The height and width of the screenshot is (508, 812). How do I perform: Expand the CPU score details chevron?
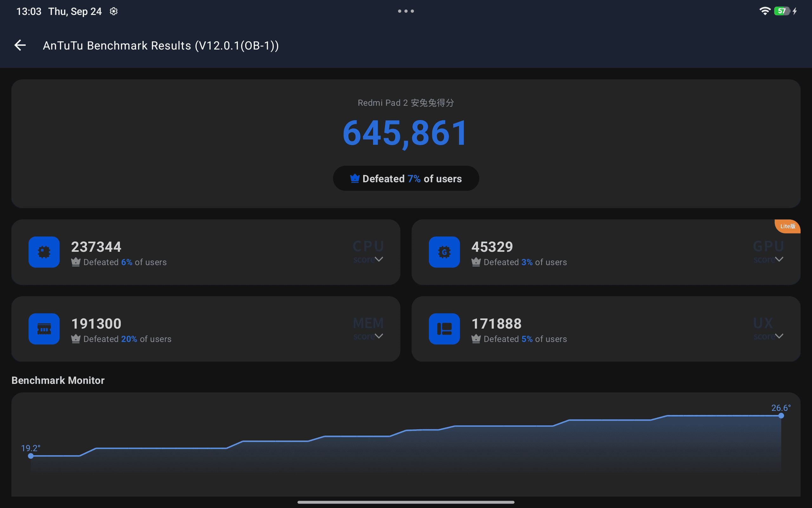[379, 259]
